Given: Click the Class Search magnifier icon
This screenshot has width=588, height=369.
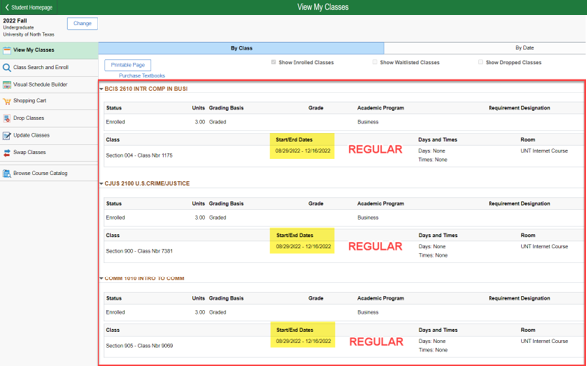Looking at the screenshot, I should (x=7, y=67).
